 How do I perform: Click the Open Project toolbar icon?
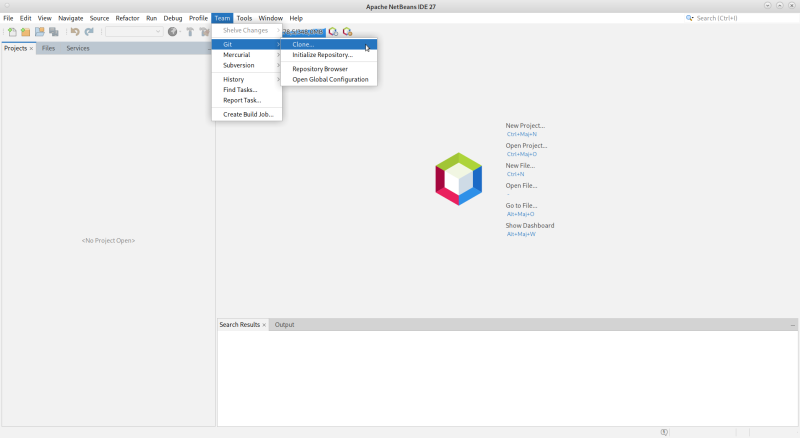[40, 32]
